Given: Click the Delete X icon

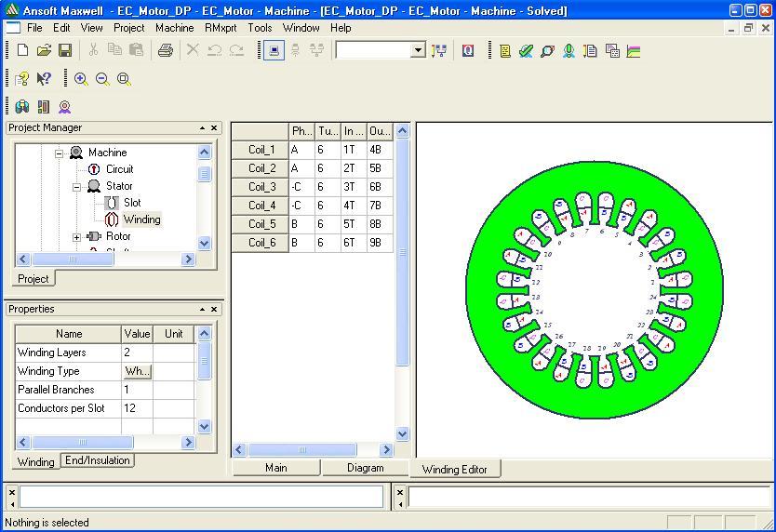Looking at the screenshot, I should click(193, 50).
